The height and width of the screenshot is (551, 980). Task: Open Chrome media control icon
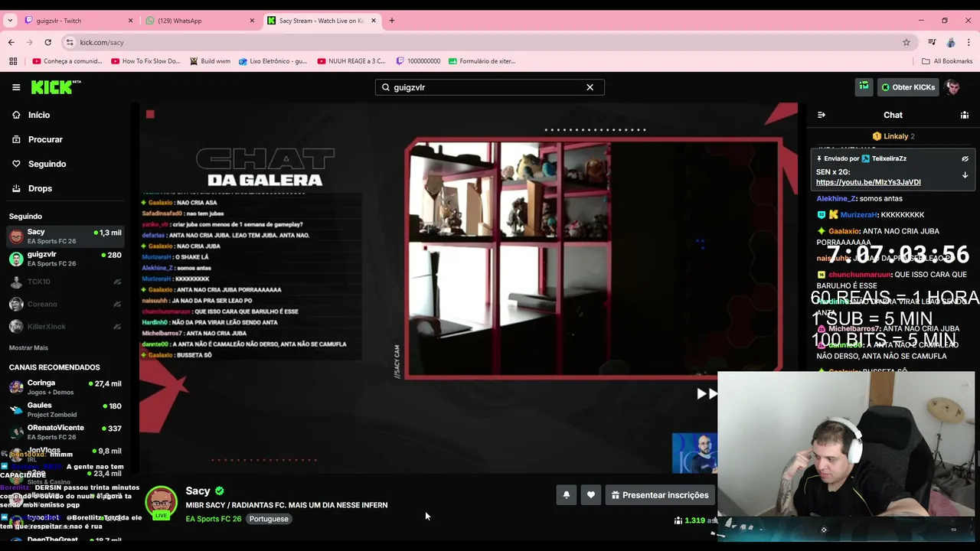(932, 42)
